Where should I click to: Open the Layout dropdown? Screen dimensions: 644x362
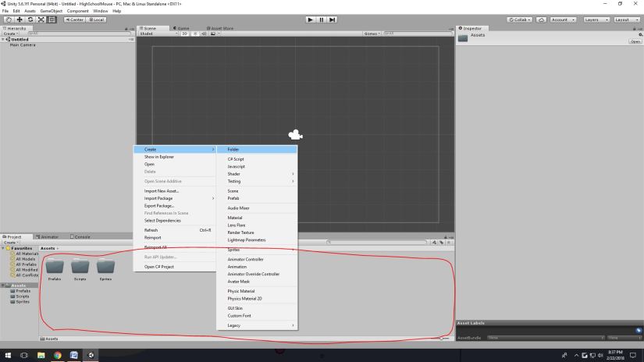[x=625, y=20]
